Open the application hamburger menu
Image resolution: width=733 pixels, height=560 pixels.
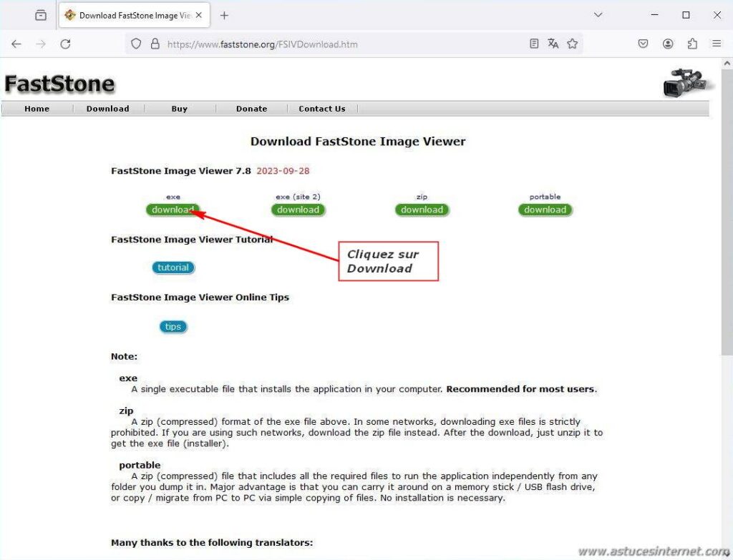coord(717,44)
